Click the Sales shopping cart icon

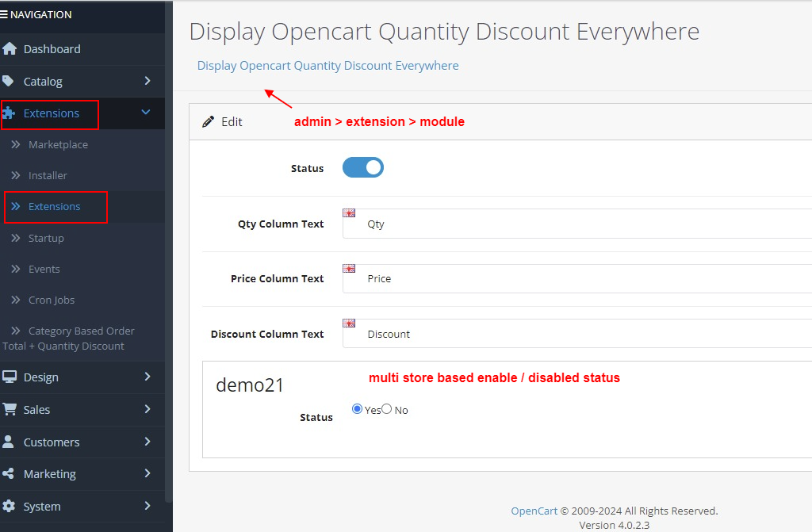click(10, 409)
